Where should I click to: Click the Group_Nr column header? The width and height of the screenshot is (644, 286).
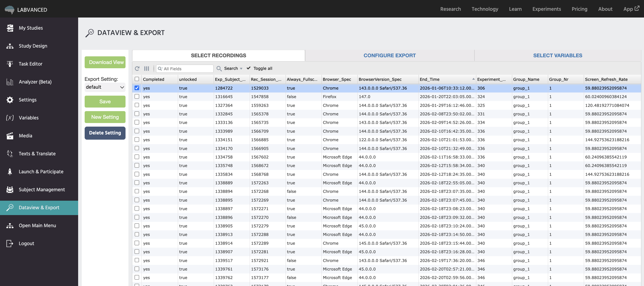[x=566, y=79]
